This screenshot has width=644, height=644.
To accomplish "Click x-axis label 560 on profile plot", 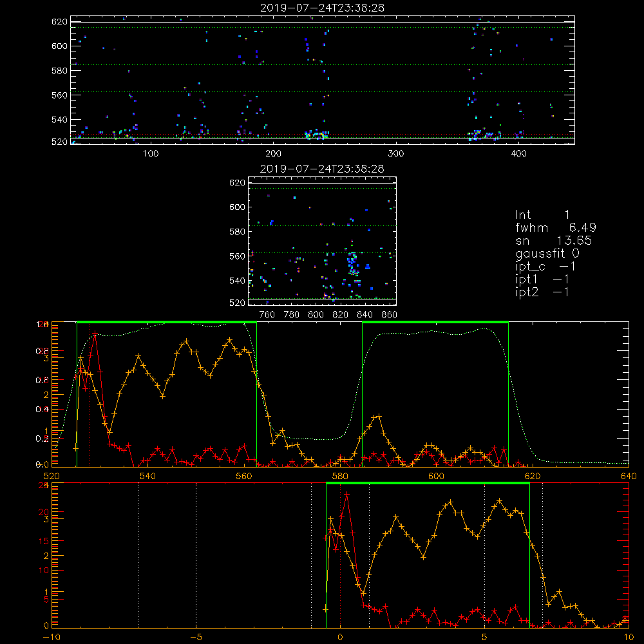I will click(244, 476).
